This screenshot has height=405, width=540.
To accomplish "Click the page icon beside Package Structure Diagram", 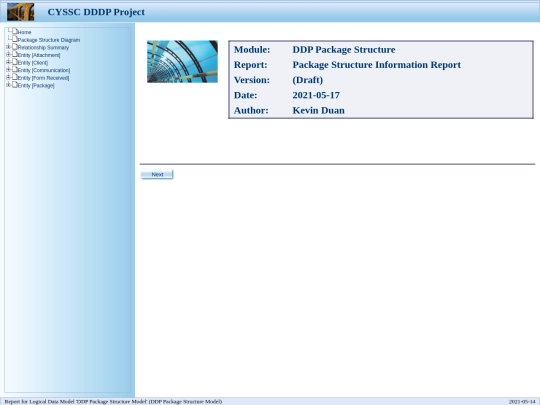I will pyautogui.click(x=15, y=39).
